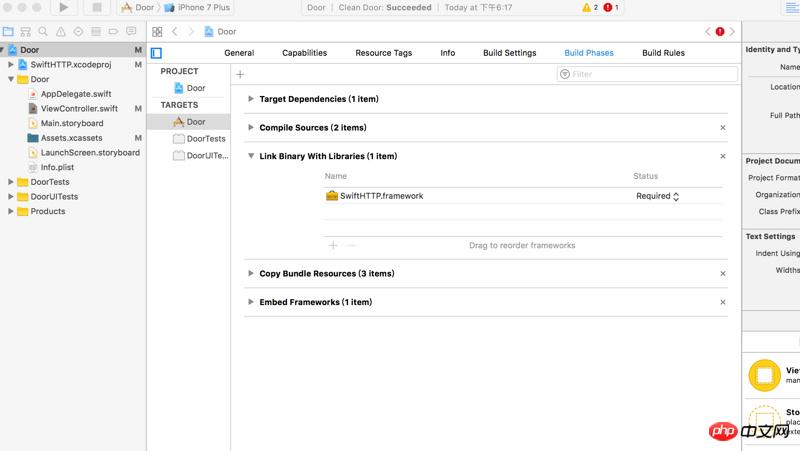The width and height of the screenshot is (800, 451).
Task: Delete the Copy Bundle Resources phase
Action: [x=723, y=273]
